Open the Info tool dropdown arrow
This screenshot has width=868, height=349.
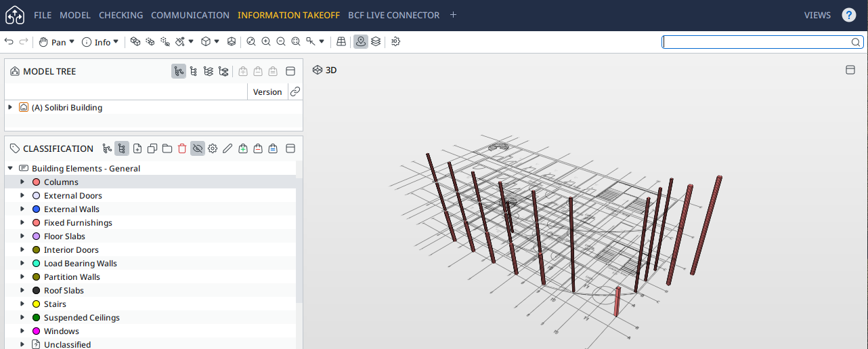(x=116, y=42)
